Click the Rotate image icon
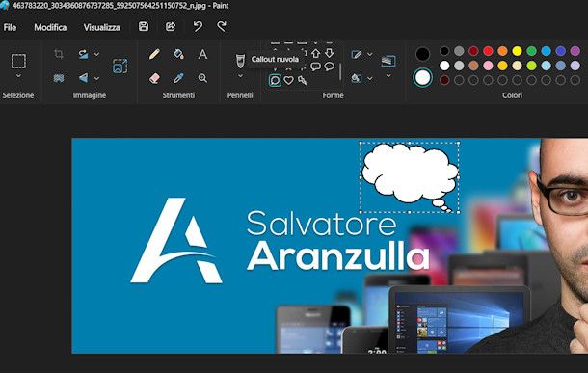Screen dimensions: 588x373 click(x=83, y=54)
